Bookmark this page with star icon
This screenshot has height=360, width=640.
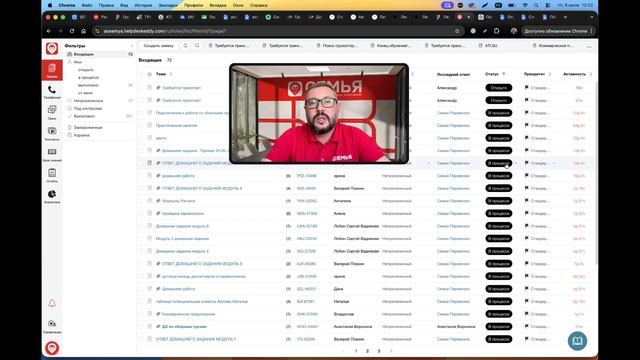click(457, 31)
